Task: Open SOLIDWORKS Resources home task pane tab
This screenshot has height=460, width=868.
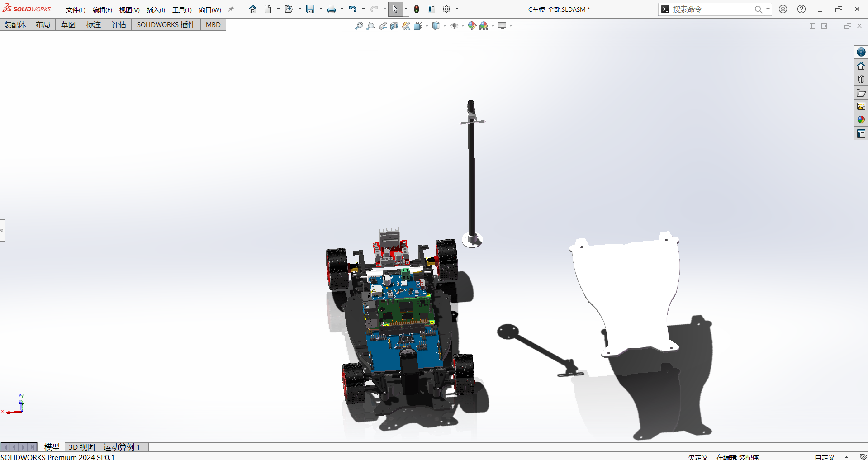Action: coord(861,66)
